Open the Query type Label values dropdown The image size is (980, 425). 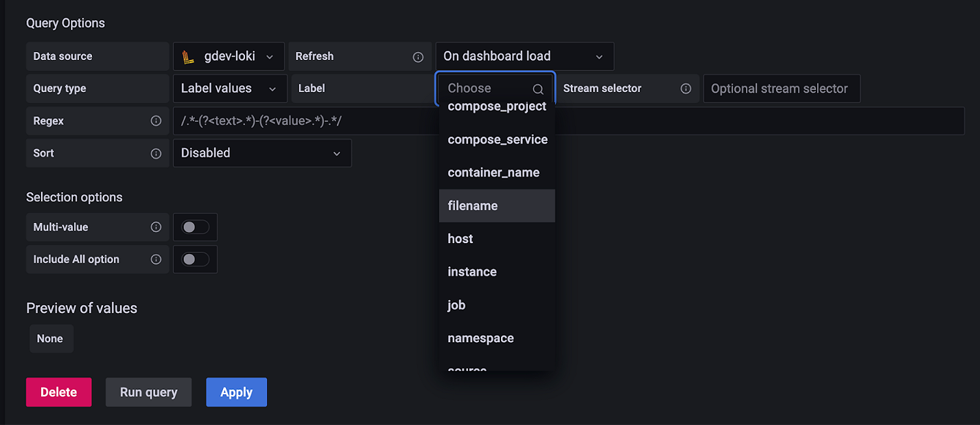coord(229,89)
